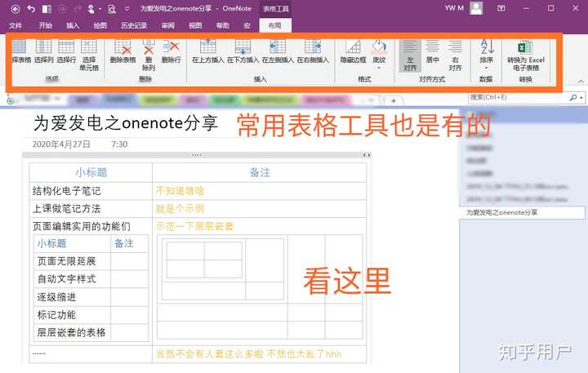This screenshot has height=373, width=588.
Task: Click the cell 示范一下层层嵌套
Action: pyautogui.click(x=194, y=226)
